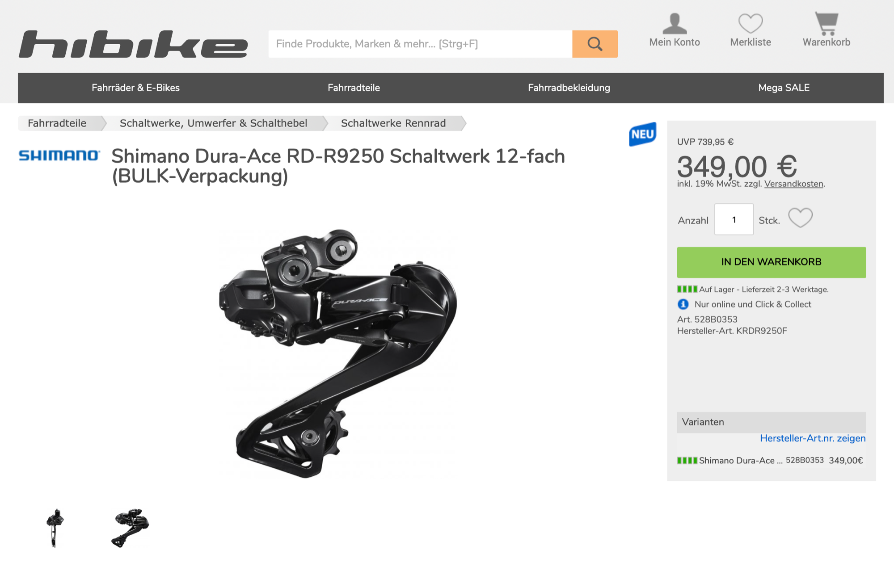894x588 pixels.
Task: Follow the Versandkosten link
Action: click(793, 184)
